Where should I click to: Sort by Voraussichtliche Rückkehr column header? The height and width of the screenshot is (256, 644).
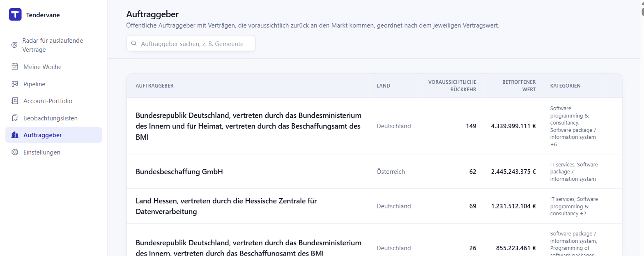pyautogui.click(x=452, y=86)
